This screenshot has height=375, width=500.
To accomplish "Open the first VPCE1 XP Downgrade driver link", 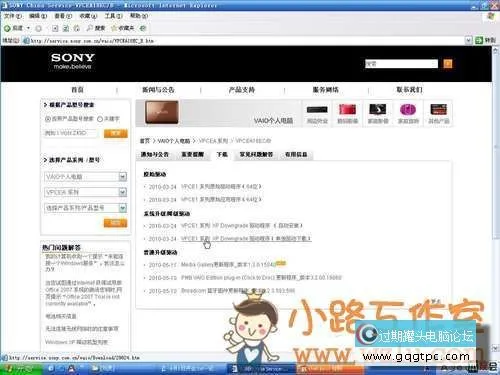I will pyautogui.click(x=241, y=226).
